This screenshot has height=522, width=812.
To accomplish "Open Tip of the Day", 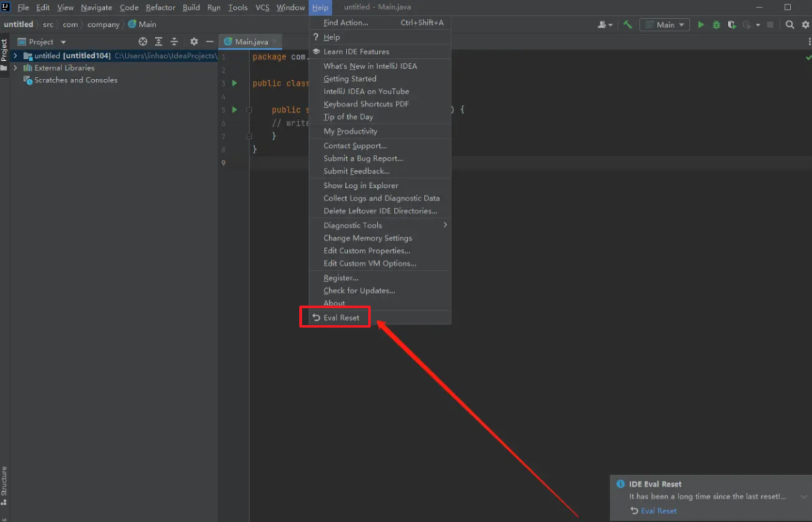I will (380, 117).
